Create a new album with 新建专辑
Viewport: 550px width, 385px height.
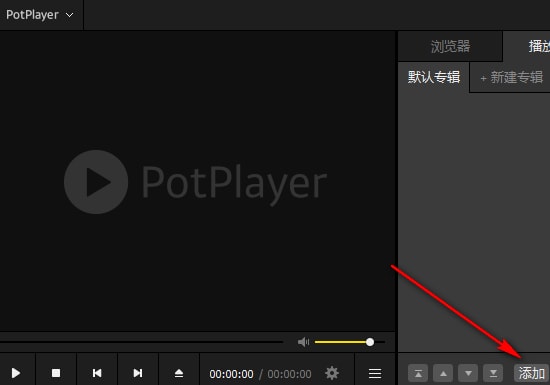(511, 77)
